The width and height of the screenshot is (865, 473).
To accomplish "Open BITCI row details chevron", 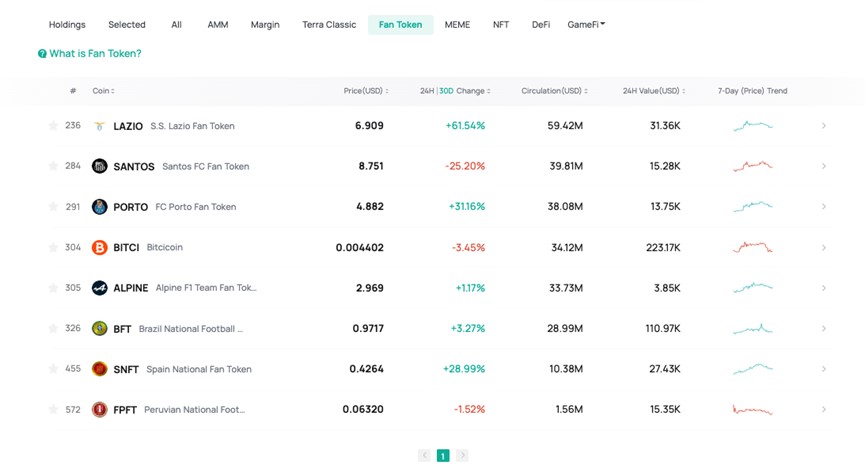I will click(x=824, y=247).
